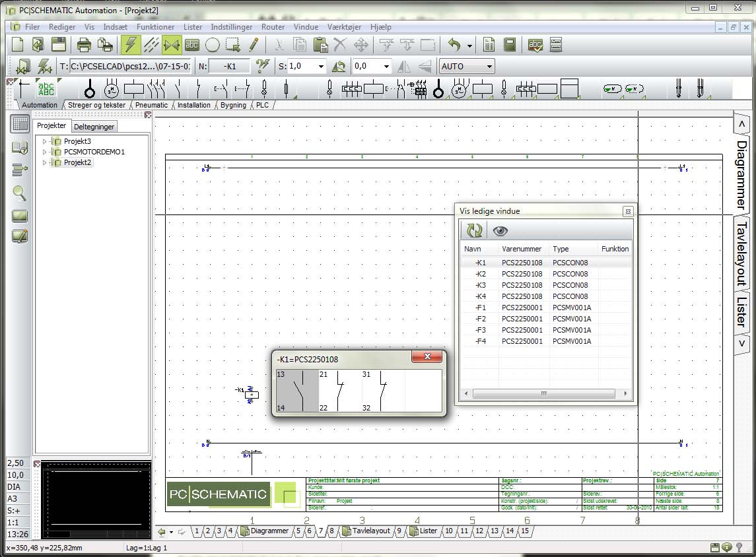Viewport: 756px width, 557px height.
Task: Switch to the Streger og tekster tab
Action: 96,105
